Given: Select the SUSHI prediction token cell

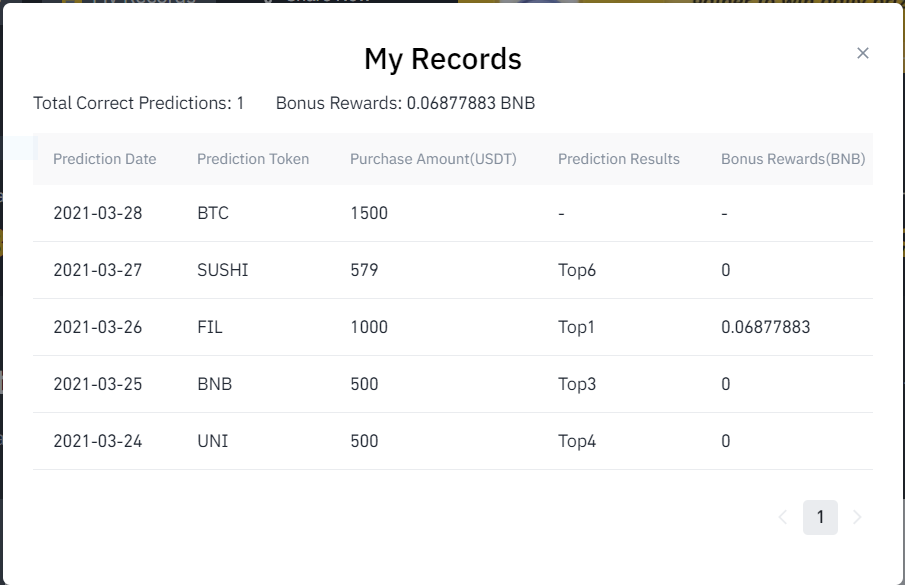Looking at the screenshot, I should pyautogui.click(x=223, y=270).
